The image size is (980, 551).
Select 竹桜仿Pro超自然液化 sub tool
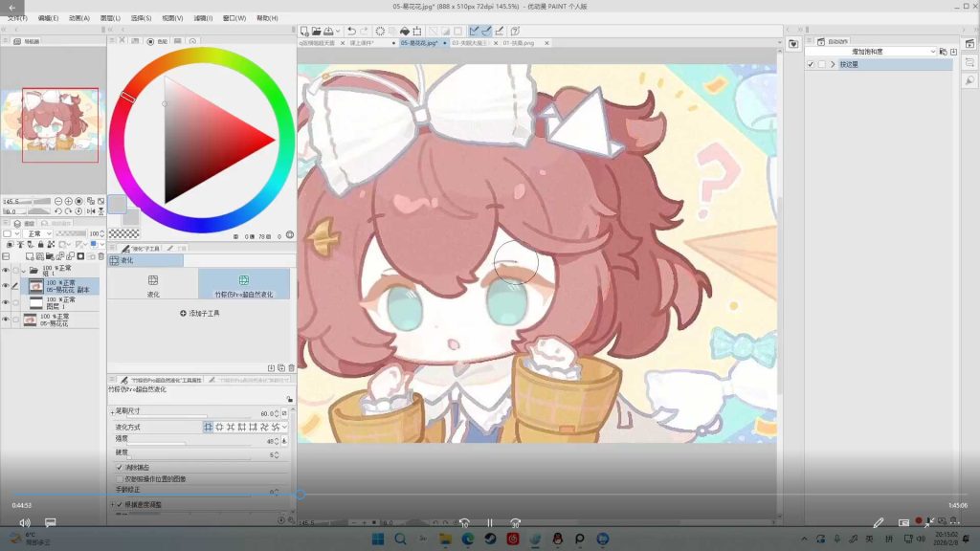(x=244, y=284)
